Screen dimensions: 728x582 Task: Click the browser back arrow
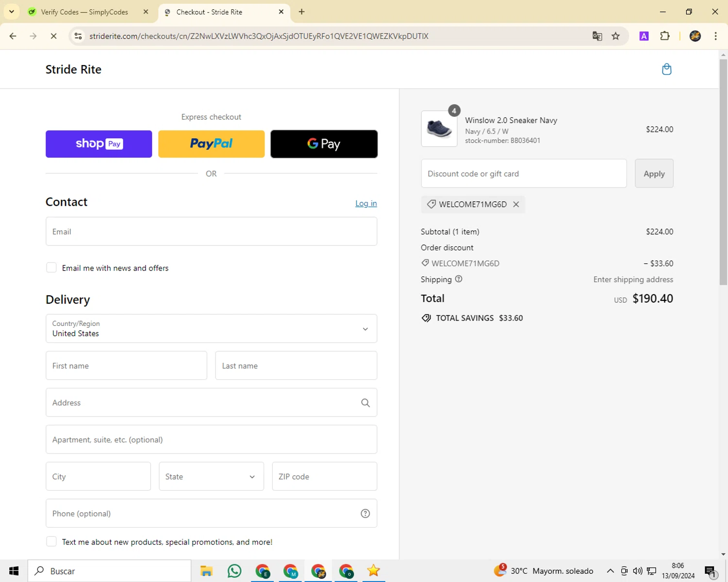click(x=13, y=36)
